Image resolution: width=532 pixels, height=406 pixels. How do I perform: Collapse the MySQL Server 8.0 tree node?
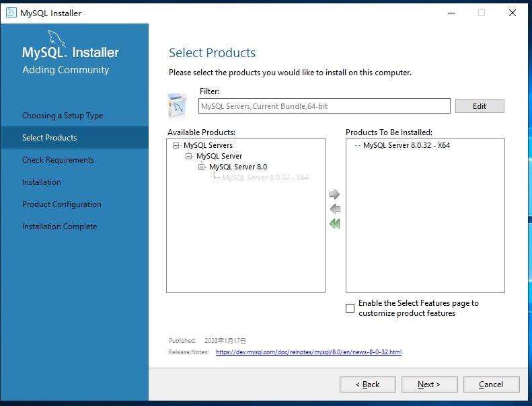point(201,167)
